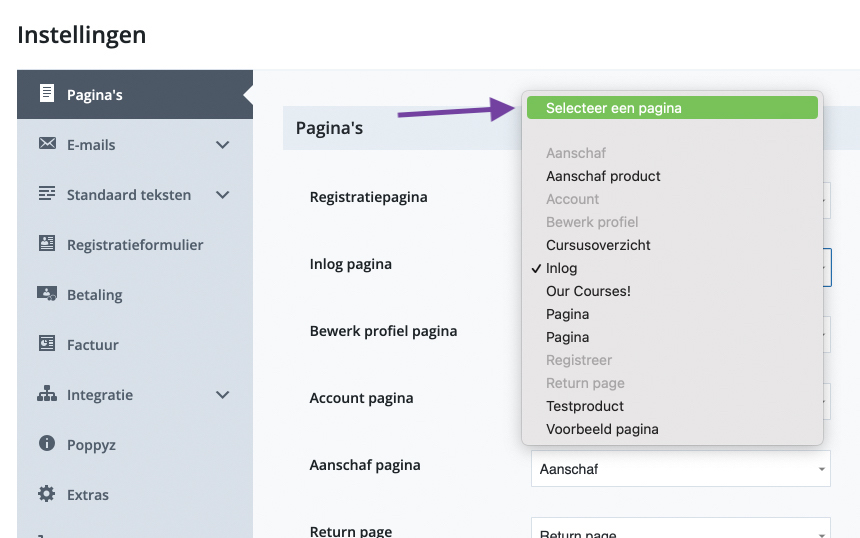This screenshot has height=538, width=860.
Task: Select 'Cursusoverzicht' from the dropdown list
Action: tap(598, 245)
